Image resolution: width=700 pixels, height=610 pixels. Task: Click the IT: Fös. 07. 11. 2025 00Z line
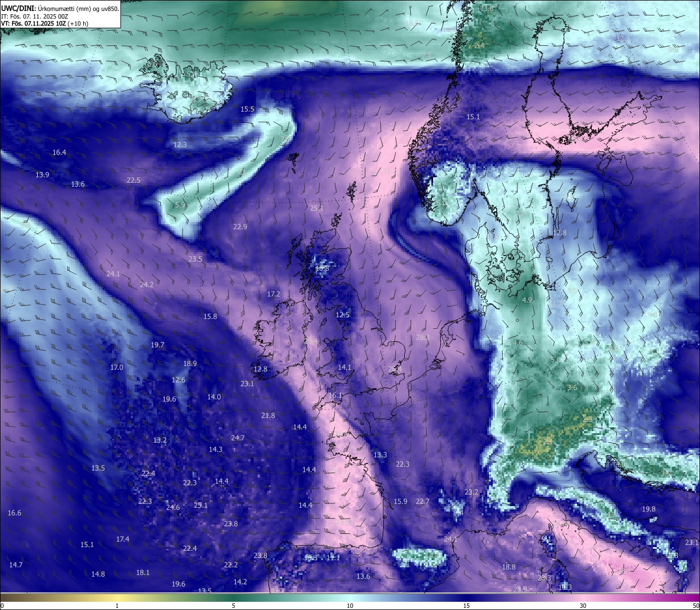click(35, 16)
